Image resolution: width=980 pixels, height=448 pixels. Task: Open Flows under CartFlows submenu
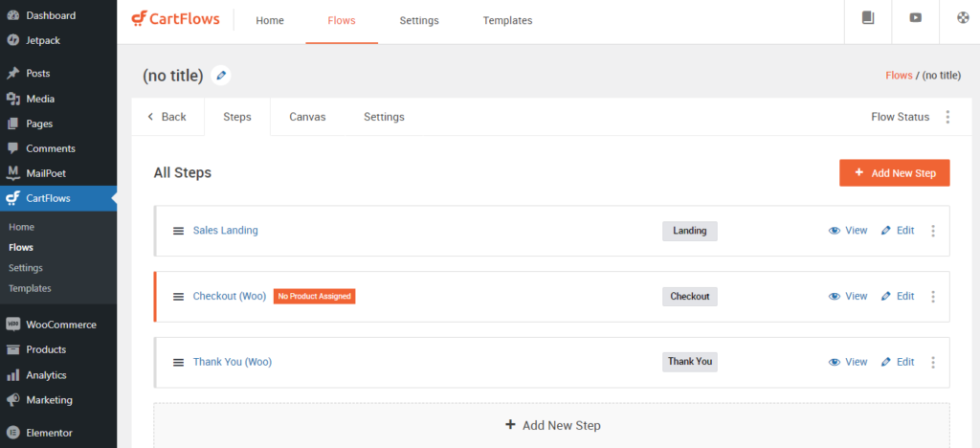point(21,247)
